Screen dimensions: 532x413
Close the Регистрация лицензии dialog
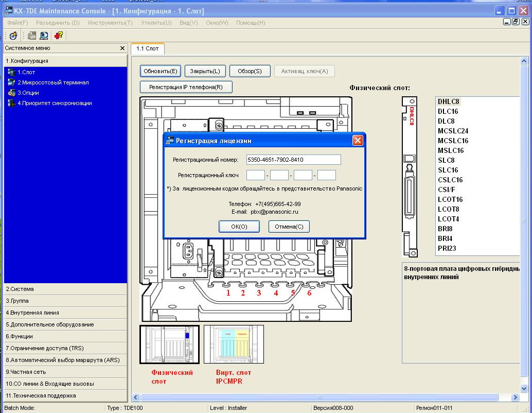[358, 140]
